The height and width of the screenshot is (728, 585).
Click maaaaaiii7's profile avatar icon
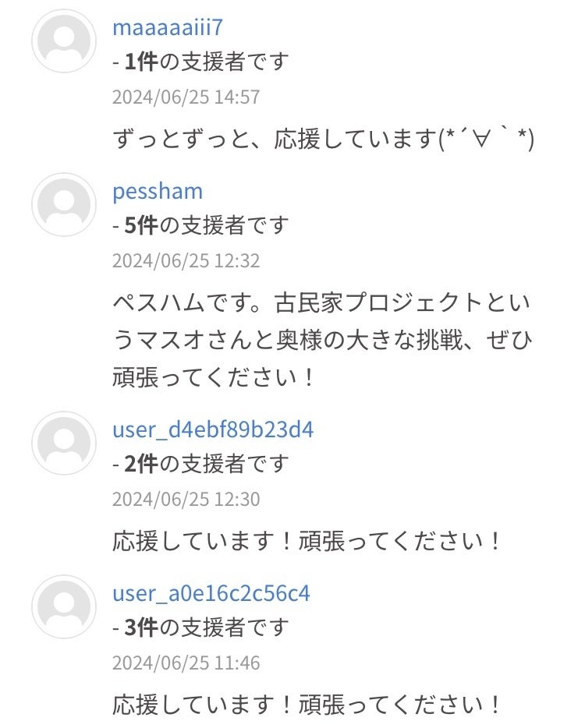coord(63,41)
